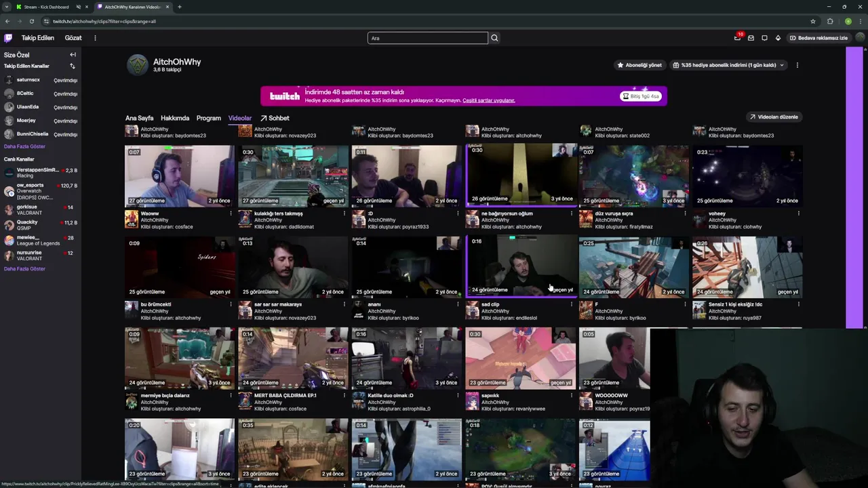868x488 pixels.
Task: Play the MERT BABA ÇILDIRMA EP.1 clip thumbnail
Action: coord(293,359)
